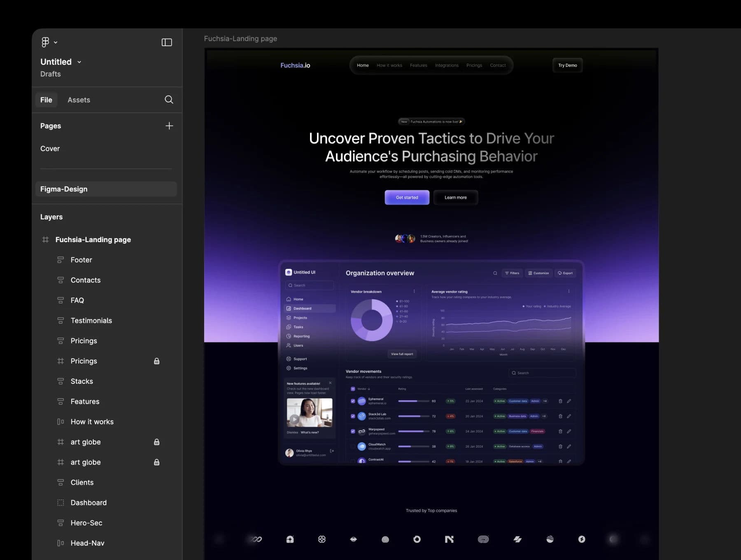The width and height of the screenshot is (741, 560).
Task: Click the frame icon beside Fuchsia-Landing page layer
Action: [x=46, y=240]
